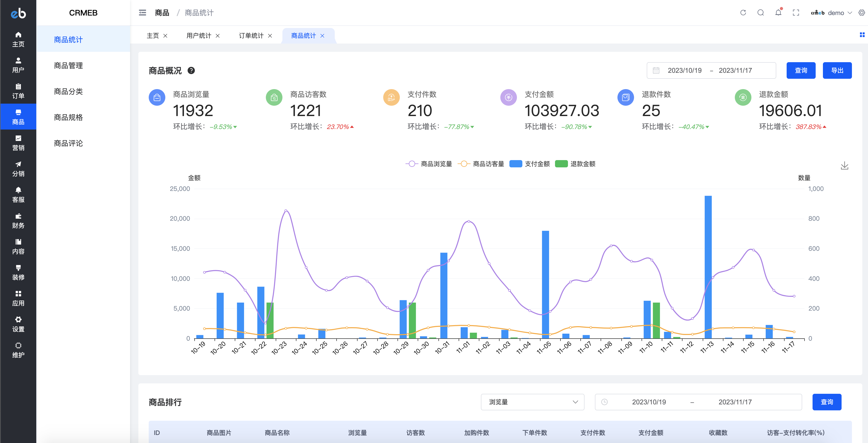Close the 主页 tab

(166, 36)
